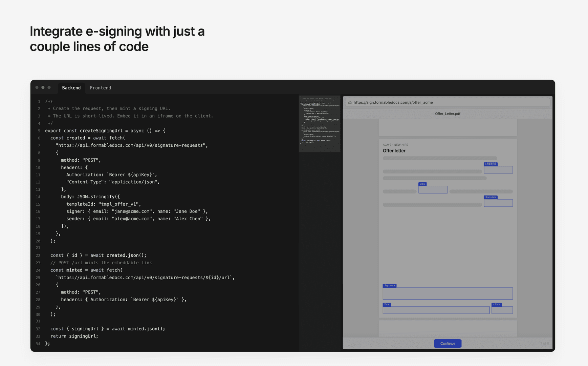Screen dimensions: 588x366
Task: Click the 'const created = await fetch(' line
Action: [88, 138]
